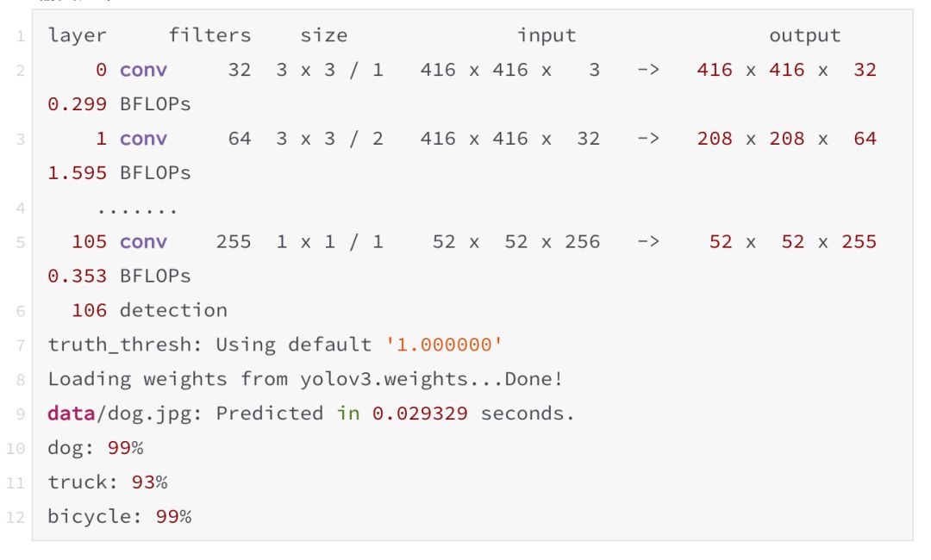Click the '0.299 BFLOPs' value
The height and width of the screenshot is (560, 931).
tap(119, 105)
